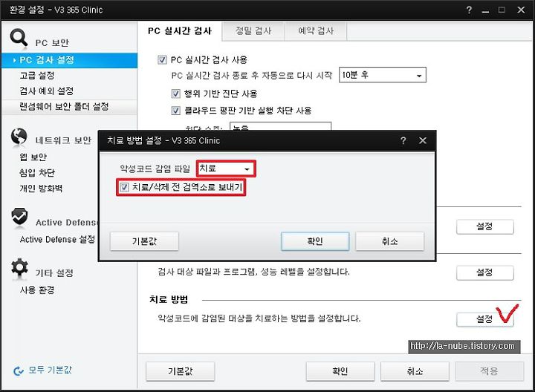Switch to the 예약 검사 tab

316,31
